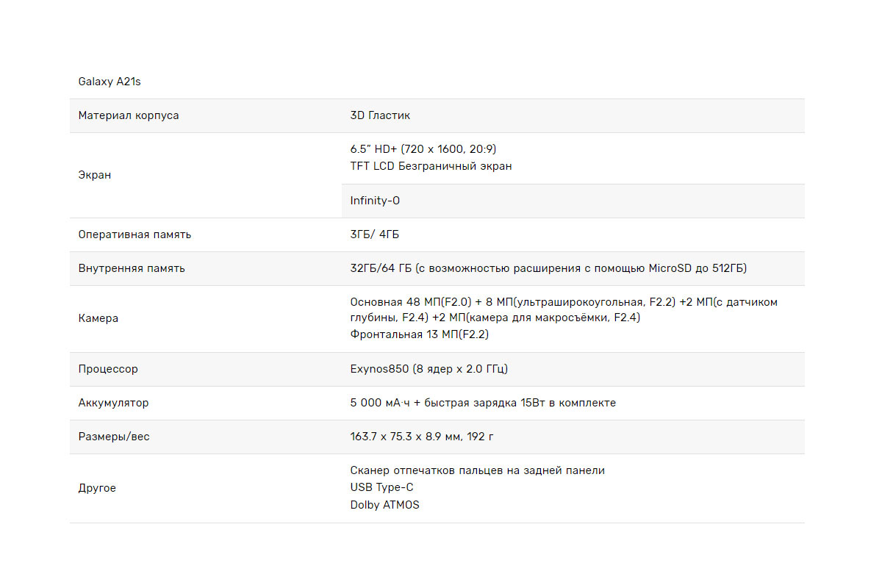Click the 32ГБ/64 ГБ storage value
The width and height of the screenshot is (882, 588).
[548, 268]
